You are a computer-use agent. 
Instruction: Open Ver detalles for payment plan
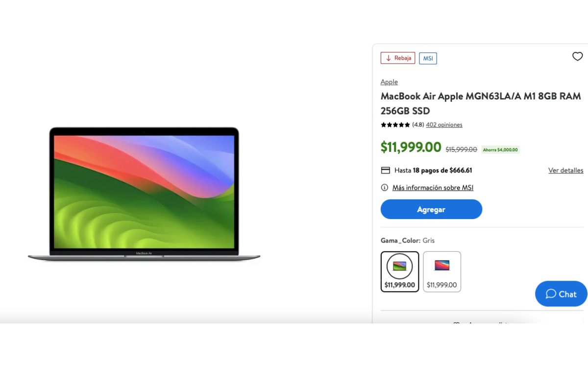coord(565,171)
